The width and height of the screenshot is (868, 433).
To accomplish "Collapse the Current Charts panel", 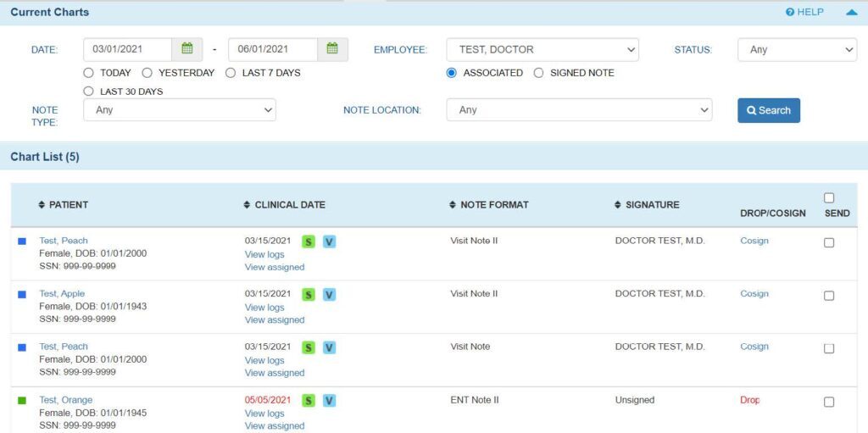I will click(851, 13).
